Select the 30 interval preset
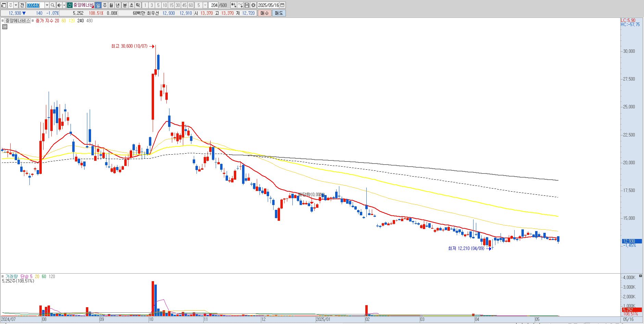Image resolution: width=644 pixels, height=324 pixels. tap(178, 5)
